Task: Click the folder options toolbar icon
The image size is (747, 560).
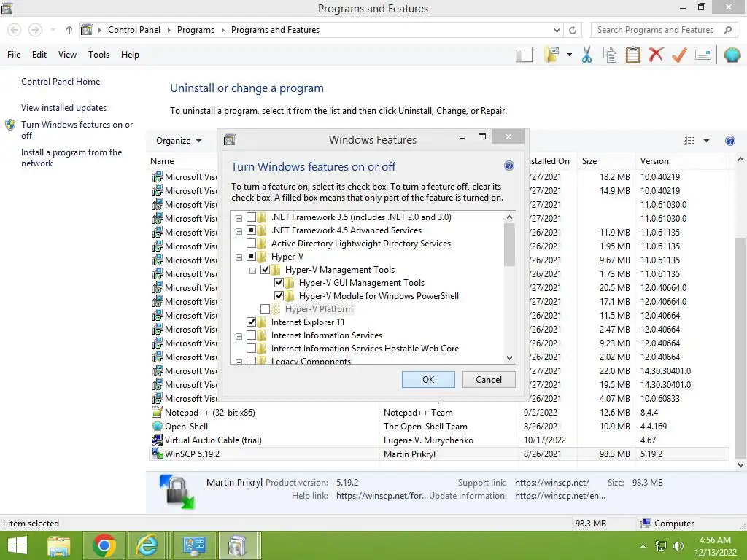Action: click(552, 55)
